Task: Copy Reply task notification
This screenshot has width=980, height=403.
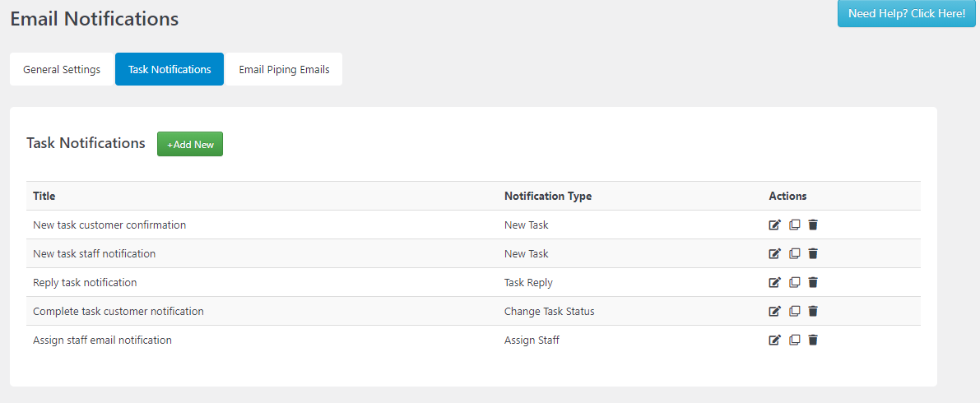Action: (x=794, y=282)
